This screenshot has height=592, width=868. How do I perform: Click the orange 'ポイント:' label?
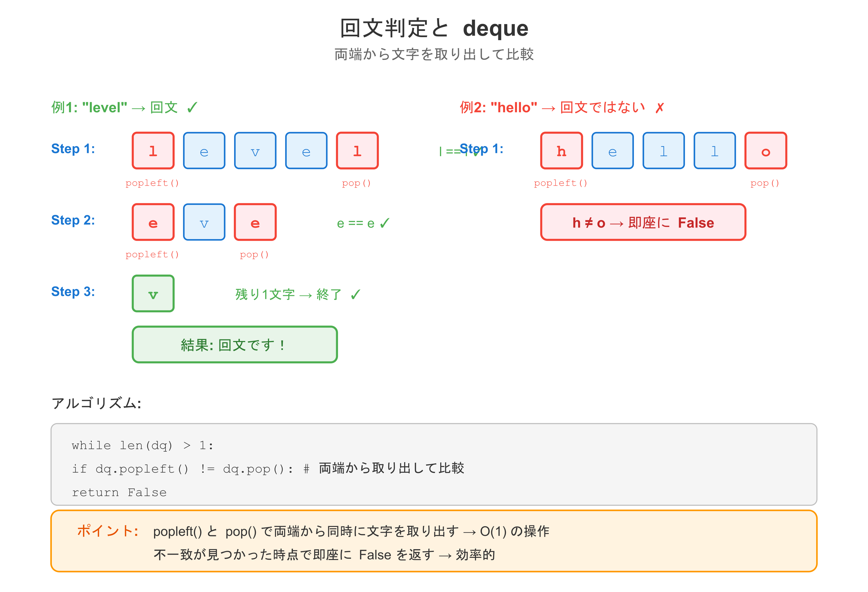(x=108, y=531)
